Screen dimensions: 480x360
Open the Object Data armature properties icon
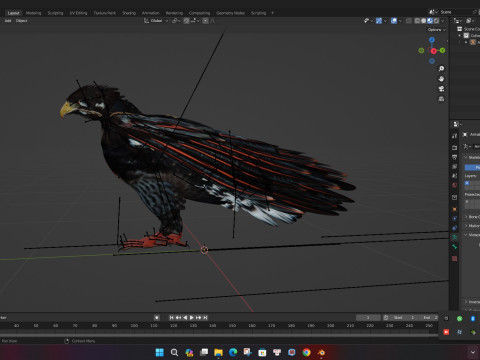tap(455, 237)
